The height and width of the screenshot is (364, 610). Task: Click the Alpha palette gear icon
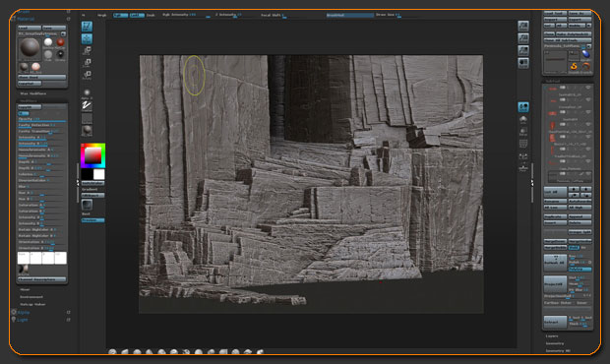[x=14, y=312]
